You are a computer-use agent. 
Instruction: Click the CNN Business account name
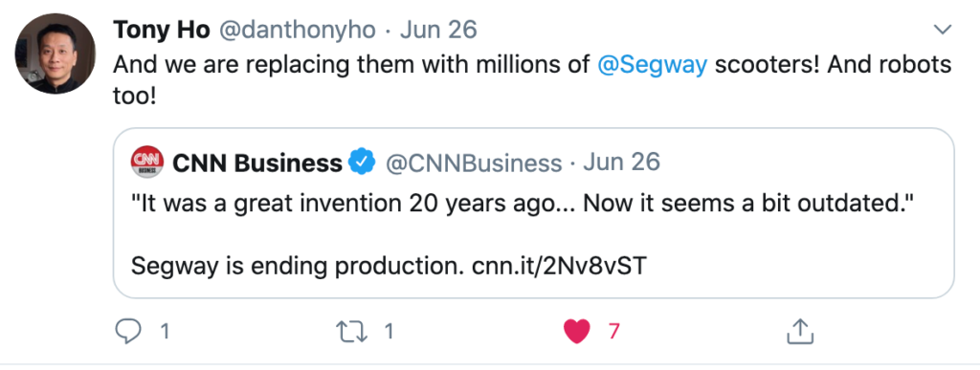coord(256,163)
